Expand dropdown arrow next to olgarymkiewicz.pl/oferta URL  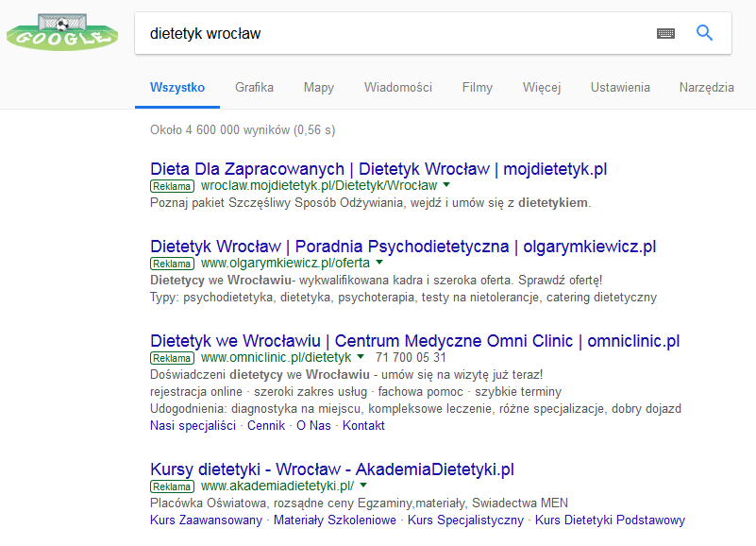point(379,263)
